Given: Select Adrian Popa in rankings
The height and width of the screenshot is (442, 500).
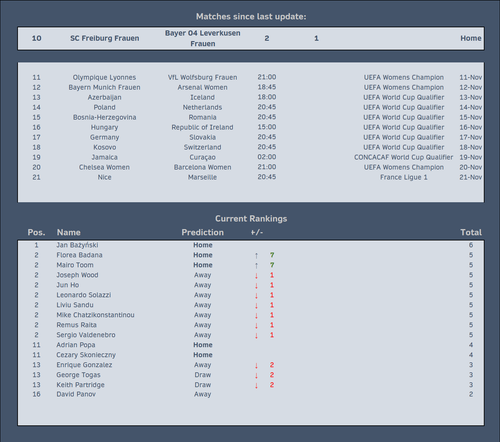Looking at the screenshot, I should 76,345.
